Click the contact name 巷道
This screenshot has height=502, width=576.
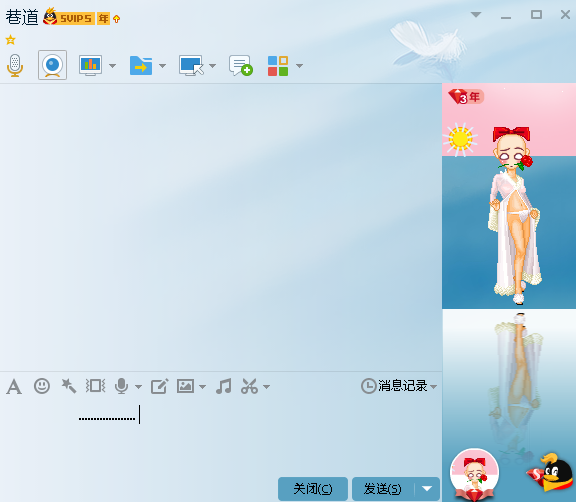click(22, 17)
